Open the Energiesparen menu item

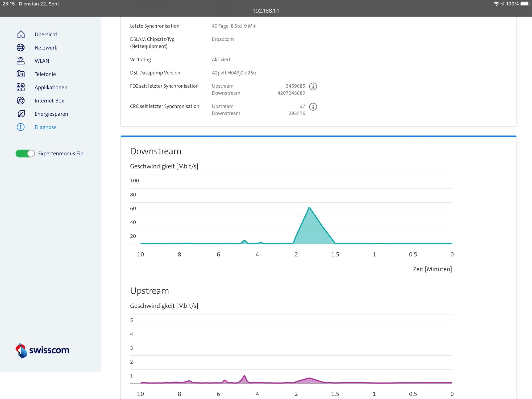51,114
